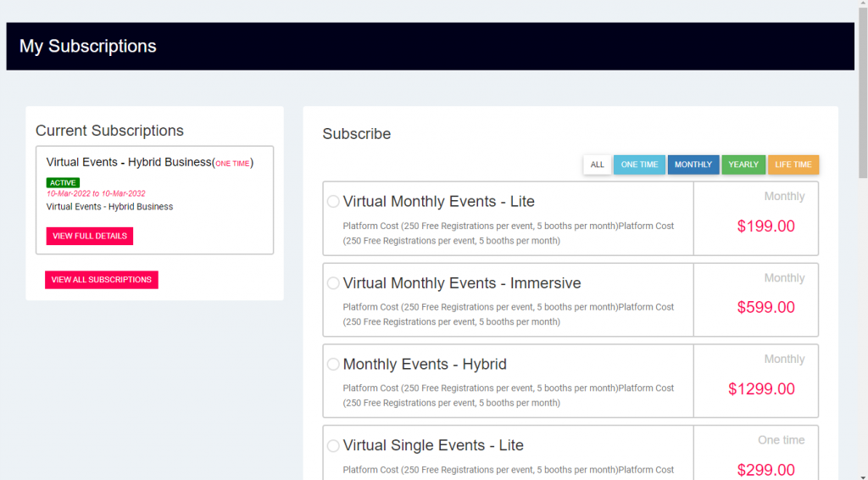Click the Virtual Monthly Events - Lite title
Screen dimensions: 868x480
click(x=438, y=202)
